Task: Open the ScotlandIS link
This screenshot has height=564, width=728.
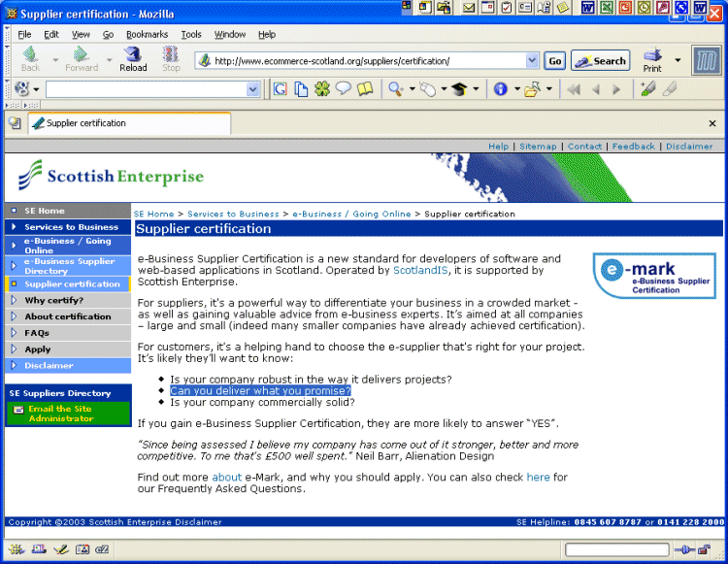Action: point(420,270)
